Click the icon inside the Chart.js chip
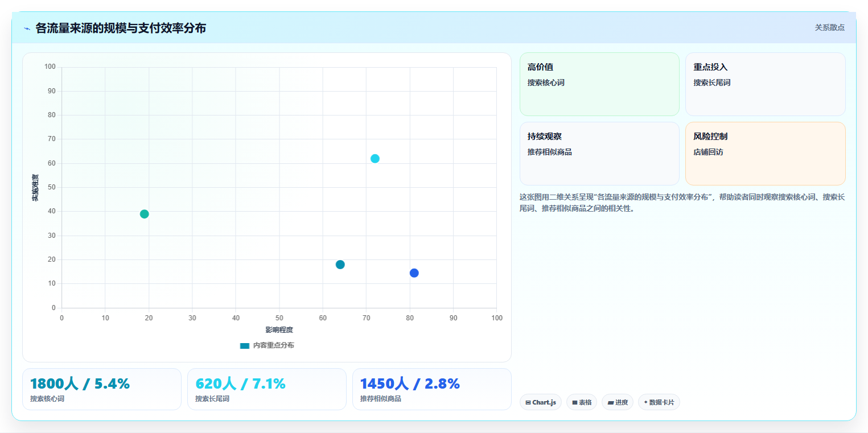Viewport: 868px width, 433px height. point(528,403)
